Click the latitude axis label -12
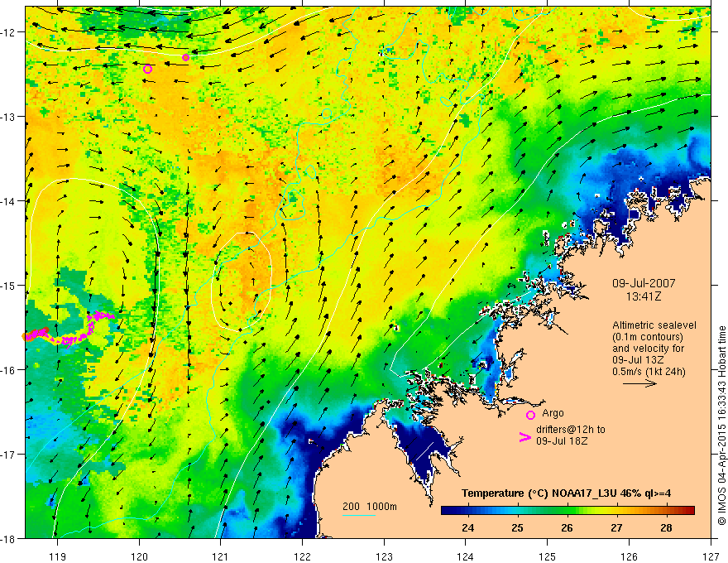The width and height of the screenshot is (728, 563). pos(8,32)
